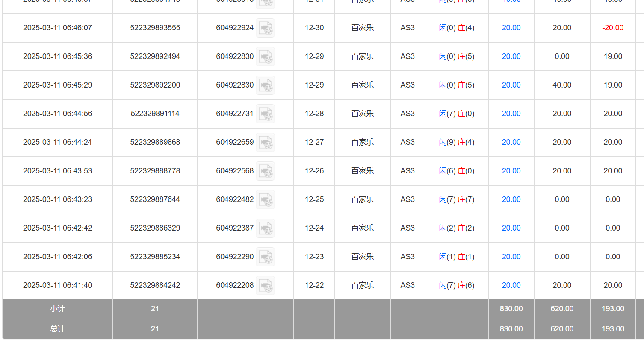Open the 闲(7) 庄(7) result in round 12-25
Screen dimensions: 644x360
456,199
